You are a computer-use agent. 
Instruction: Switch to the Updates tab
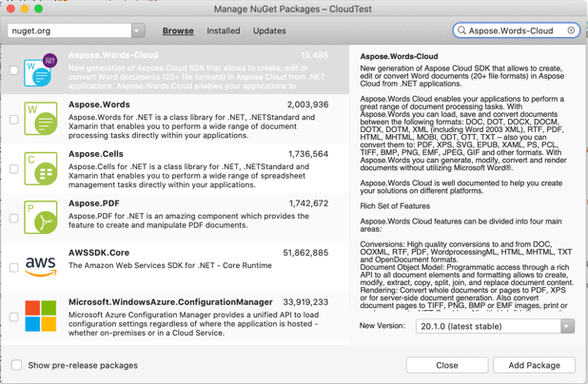click(x=269, y=30)
